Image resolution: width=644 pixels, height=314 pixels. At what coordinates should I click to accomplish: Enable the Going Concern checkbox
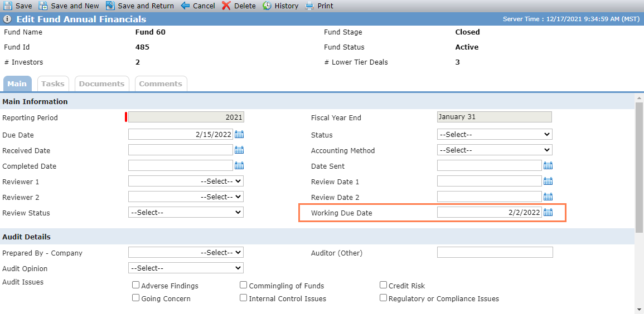point(135,298)
